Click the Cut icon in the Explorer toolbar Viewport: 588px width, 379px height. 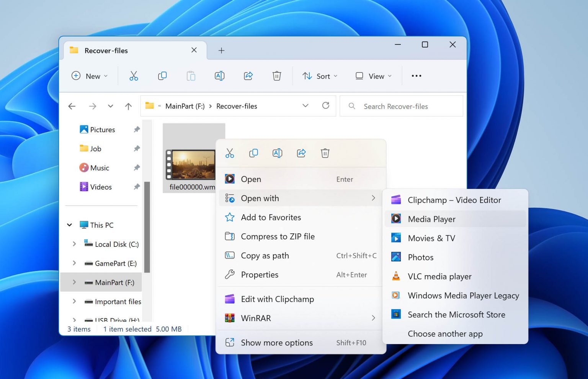click(134, 76)
